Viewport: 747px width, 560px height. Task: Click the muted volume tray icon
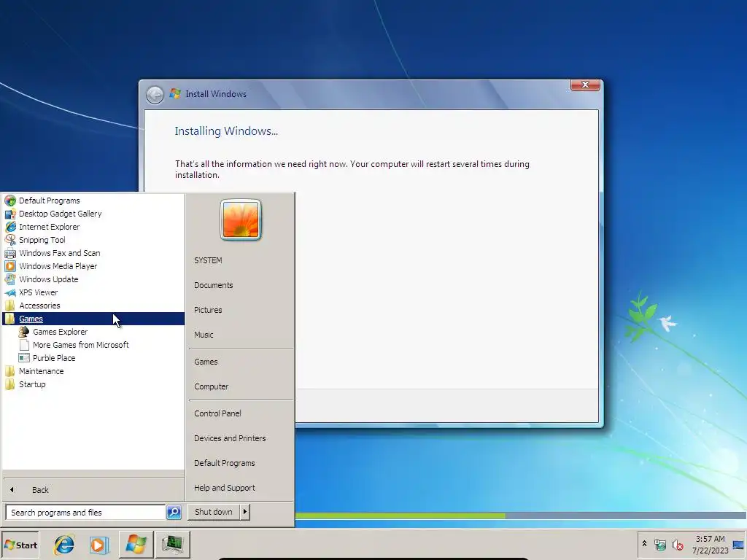(677, 544)
